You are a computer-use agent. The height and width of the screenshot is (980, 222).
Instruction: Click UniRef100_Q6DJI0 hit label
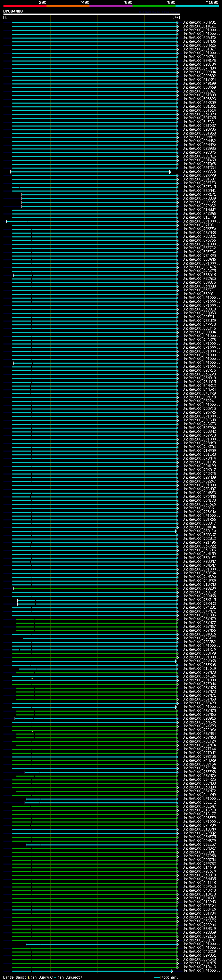(199, 531)
